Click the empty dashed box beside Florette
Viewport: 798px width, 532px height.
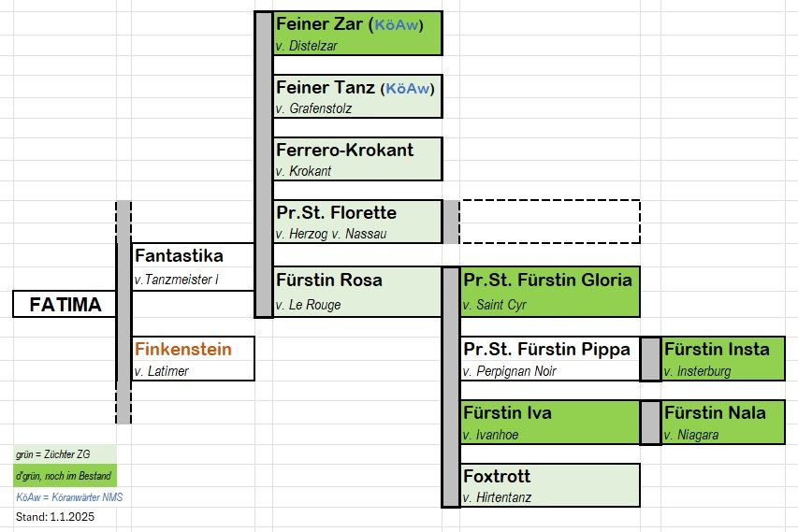(x=549, y=222)
